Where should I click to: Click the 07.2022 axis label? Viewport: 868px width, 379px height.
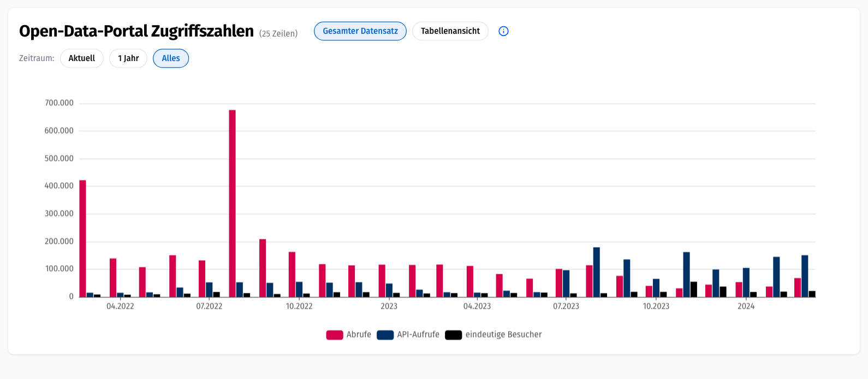209,306
